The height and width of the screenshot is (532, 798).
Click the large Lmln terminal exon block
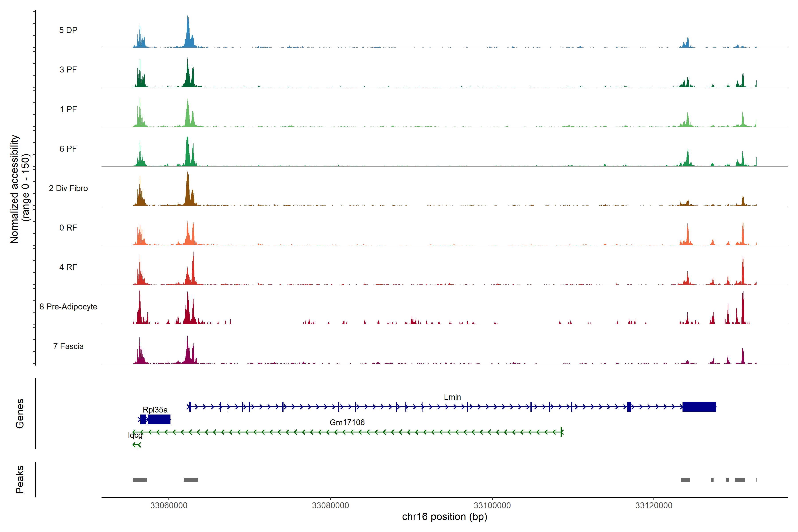tap(699, 407)
